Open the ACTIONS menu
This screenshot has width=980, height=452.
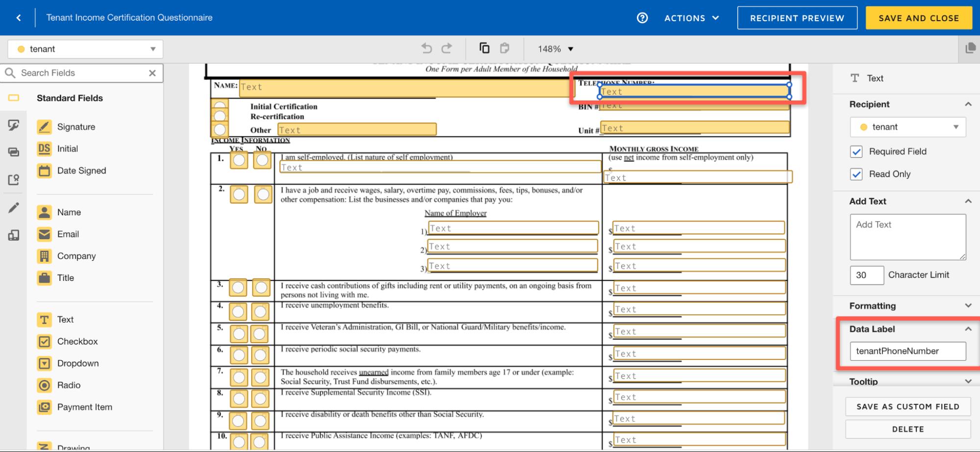[691, 18]
